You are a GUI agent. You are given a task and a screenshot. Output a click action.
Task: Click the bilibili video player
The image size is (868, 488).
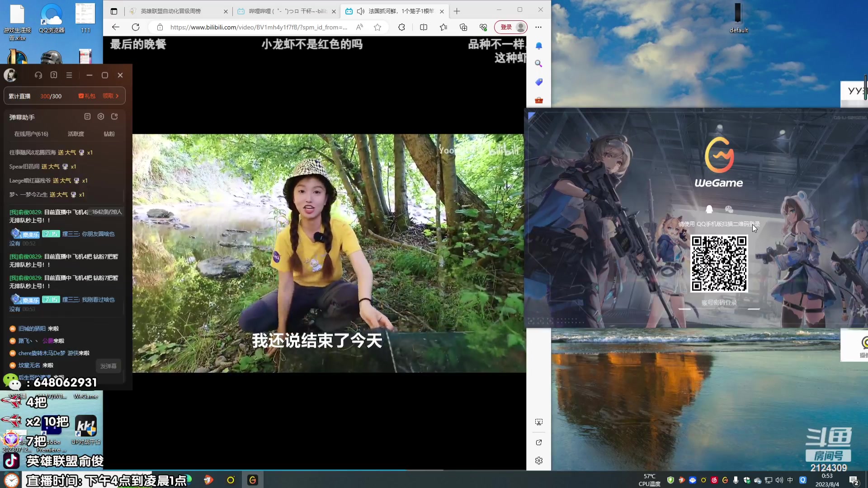pyautogui.click(x=329, y=253)
